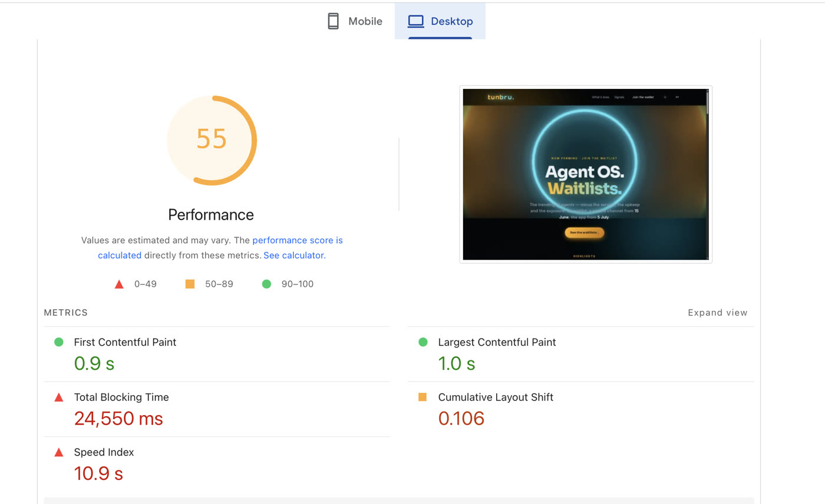Image resolution: width=825 pixels, height=504 pixels.
Task: Switch to the Mobile tab
Action: coord(355,21)
